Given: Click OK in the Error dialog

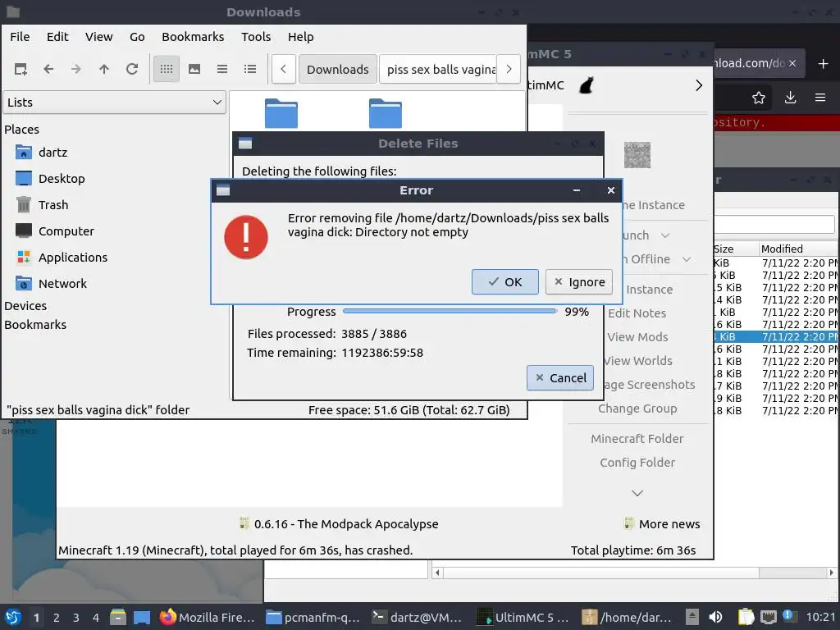Looking at the screenshot, I should [x=505, y=282].
